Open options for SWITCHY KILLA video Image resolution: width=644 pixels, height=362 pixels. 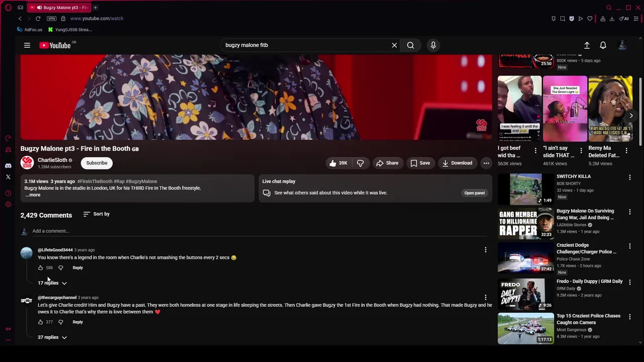pyautogui.click(x=629, y=177)
